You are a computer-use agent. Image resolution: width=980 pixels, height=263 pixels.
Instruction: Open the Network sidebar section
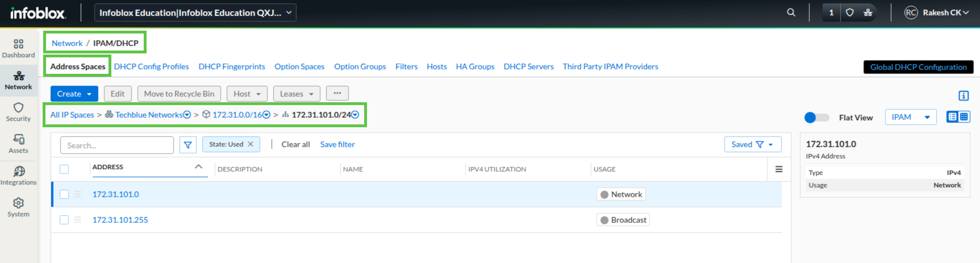(18, 80)
